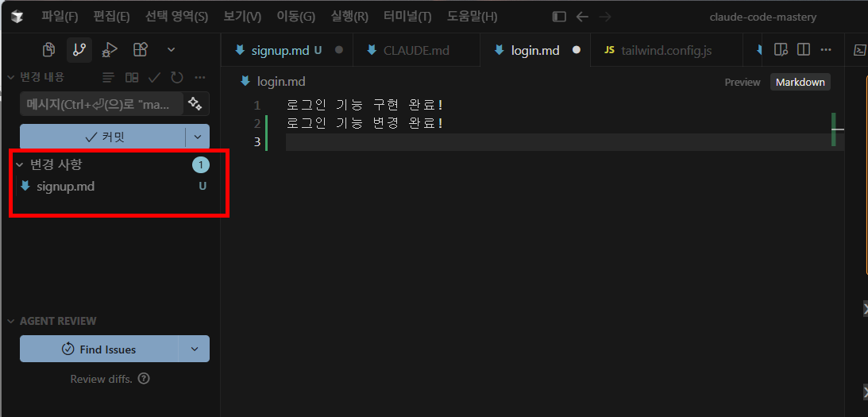
Task: Switch changes to tree/list view icon
Action: pyautogui.click(x=109, y=77)
